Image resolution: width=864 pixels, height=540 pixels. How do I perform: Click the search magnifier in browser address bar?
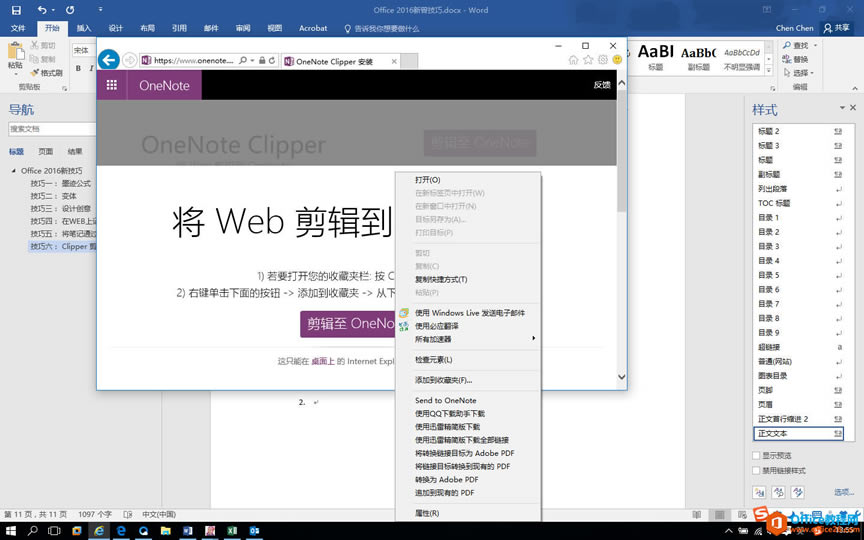pos(243,61)
